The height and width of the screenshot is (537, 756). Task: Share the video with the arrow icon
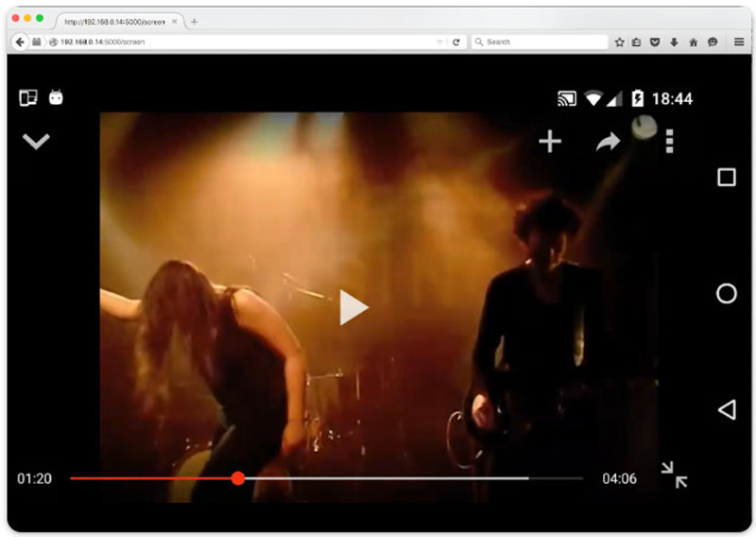coord(608,142)
